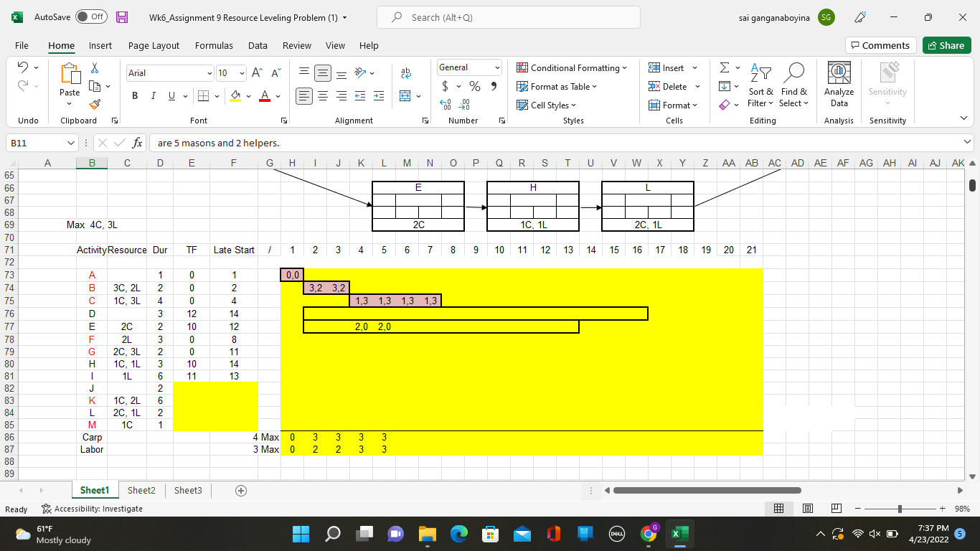980x551 pixels.
Task: Click the Save icon in title bar
Action: (122, 17)
